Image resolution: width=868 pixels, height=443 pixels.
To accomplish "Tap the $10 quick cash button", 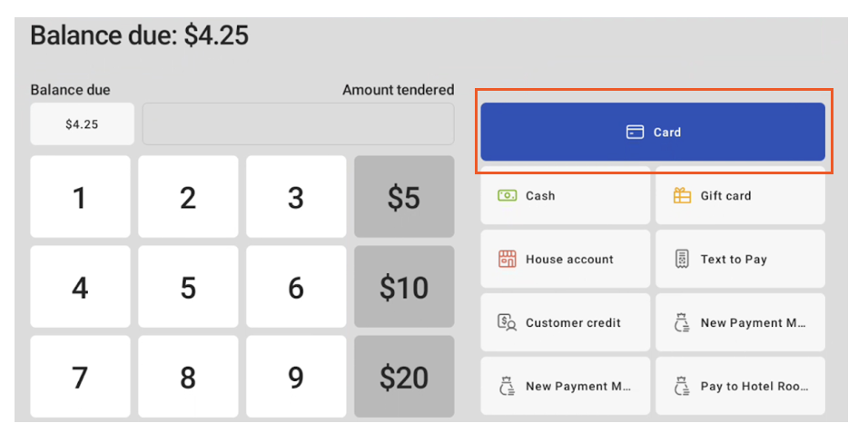I will pyautogui.click(x=404, y=288).
